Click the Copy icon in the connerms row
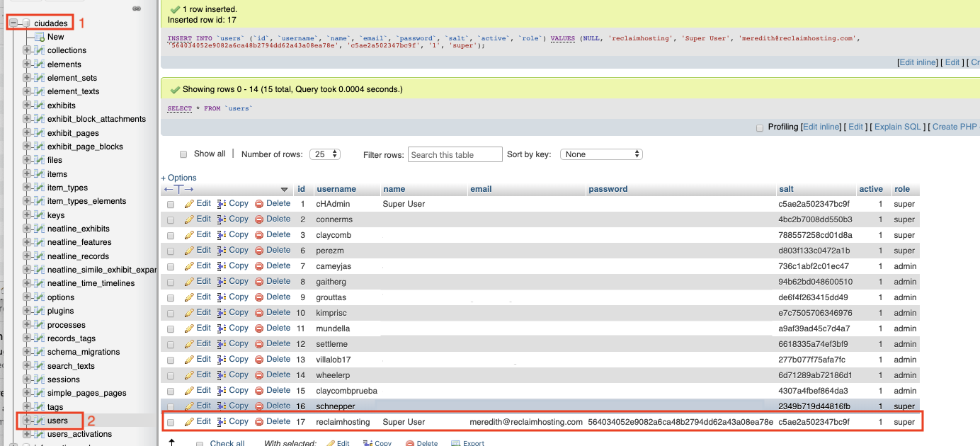This screenshot has height=446, width=980. (222, 219)
